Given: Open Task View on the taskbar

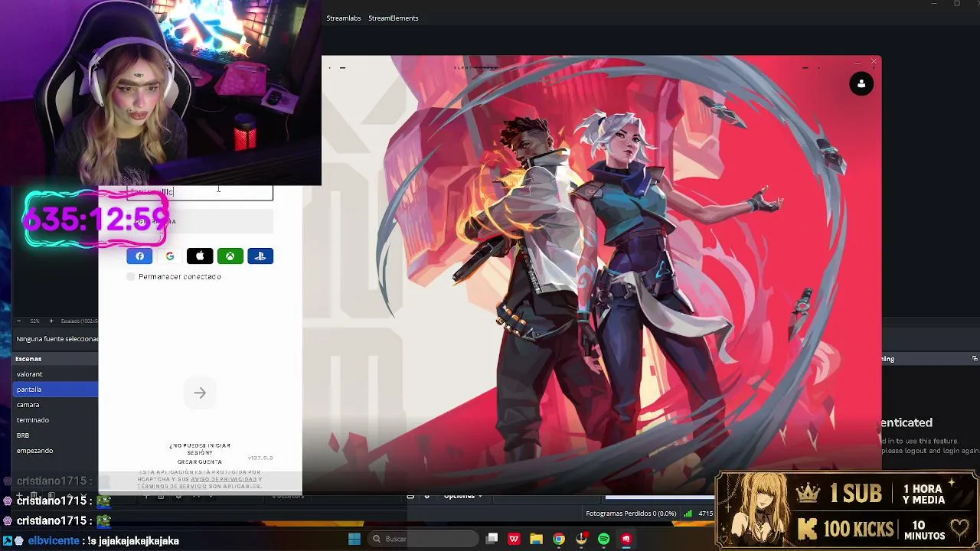Looking at the screenshot, I should click(x=492, y=539).
